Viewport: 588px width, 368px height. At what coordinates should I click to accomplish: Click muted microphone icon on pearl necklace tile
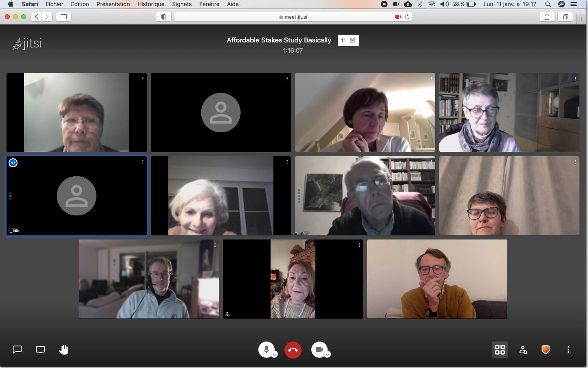[228, 314]
